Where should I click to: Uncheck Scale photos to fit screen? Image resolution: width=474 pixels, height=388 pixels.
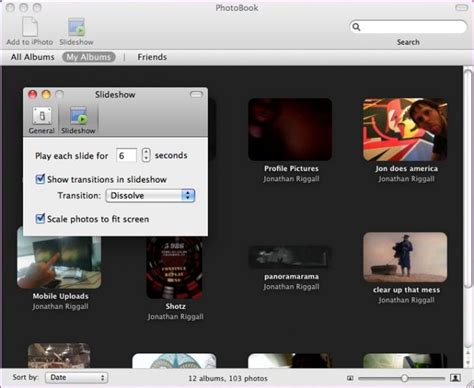click(x=40, y=219)
